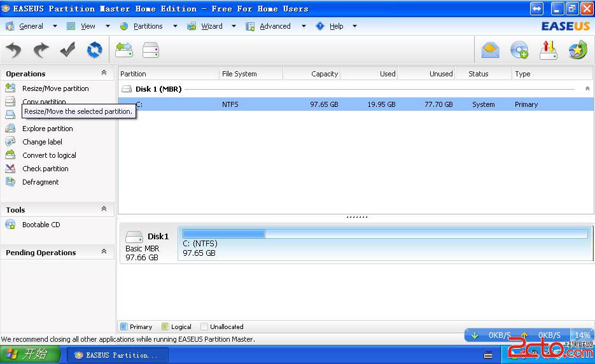Click the Resize/Move partition toolbar icon
Viewport: 595px width, 364px height.
point(124,50)
